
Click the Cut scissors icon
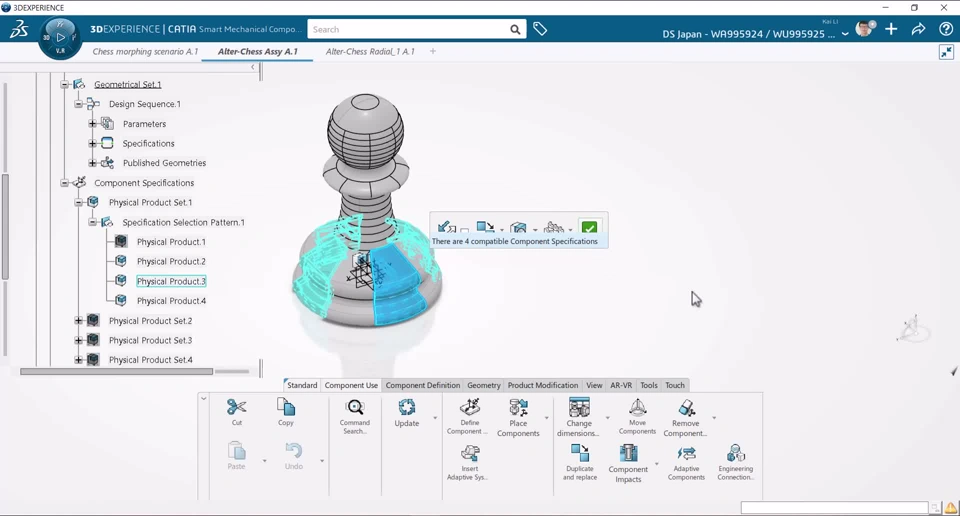(x=236, y=407)
